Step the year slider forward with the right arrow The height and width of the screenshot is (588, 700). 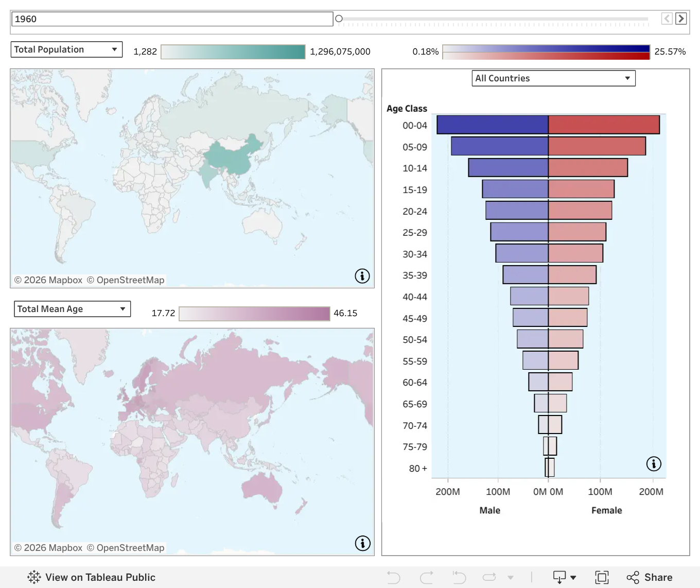[681, 19]
